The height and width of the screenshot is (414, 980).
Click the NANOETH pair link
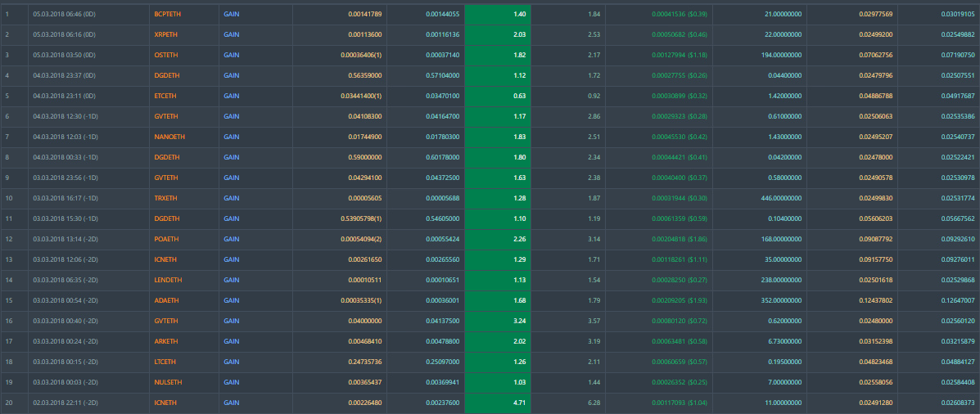(169, 137)
